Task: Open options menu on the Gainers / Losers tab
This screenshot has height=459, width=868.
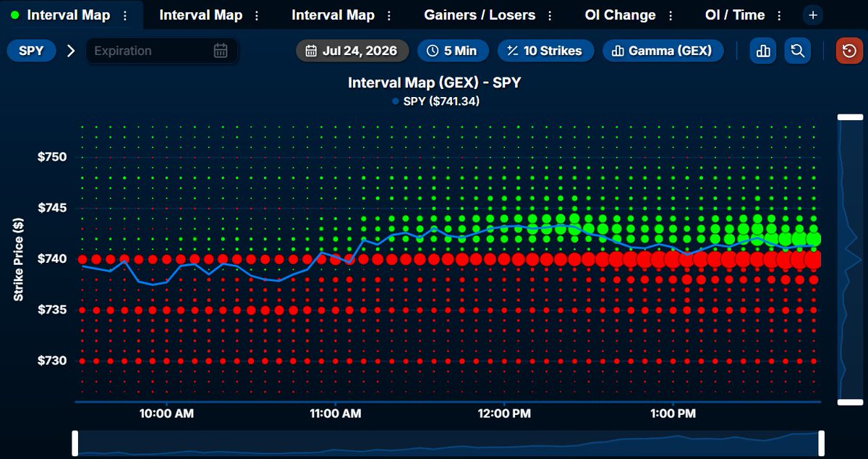Action: 551,15
